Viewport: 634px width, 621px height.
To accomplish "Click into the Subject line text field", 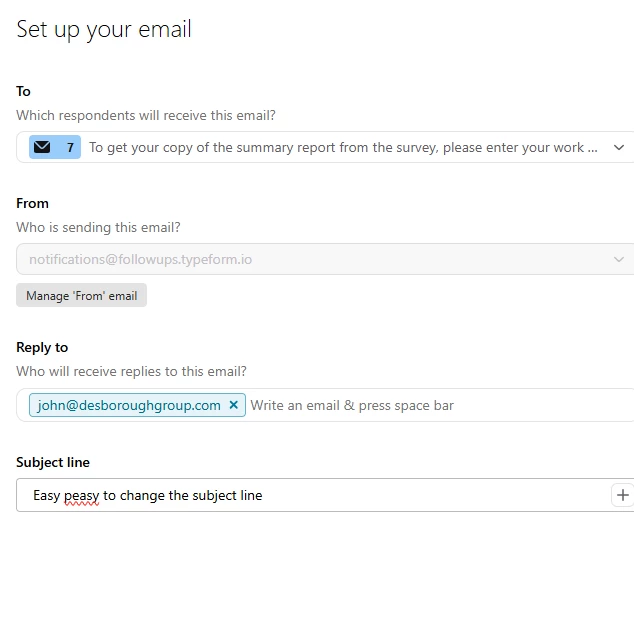I will (400, 495).
